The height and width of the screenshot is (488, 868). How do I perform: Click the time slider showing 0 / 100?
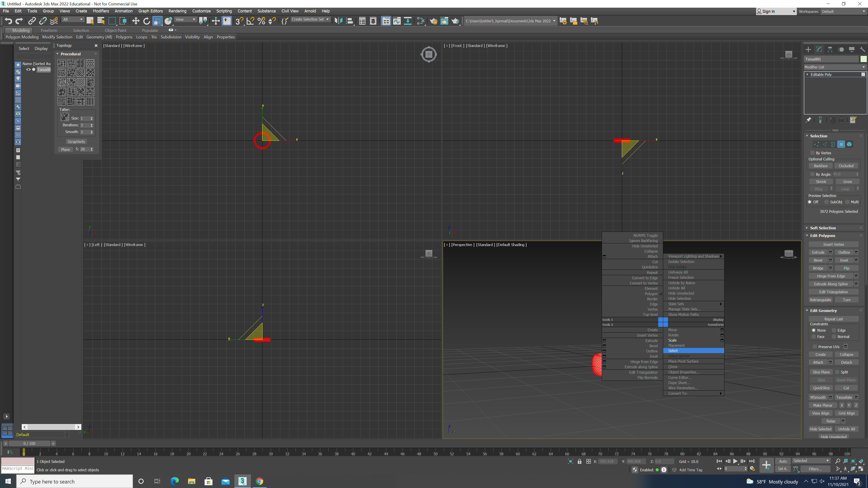pyautogui.click(x=29, y=443)
